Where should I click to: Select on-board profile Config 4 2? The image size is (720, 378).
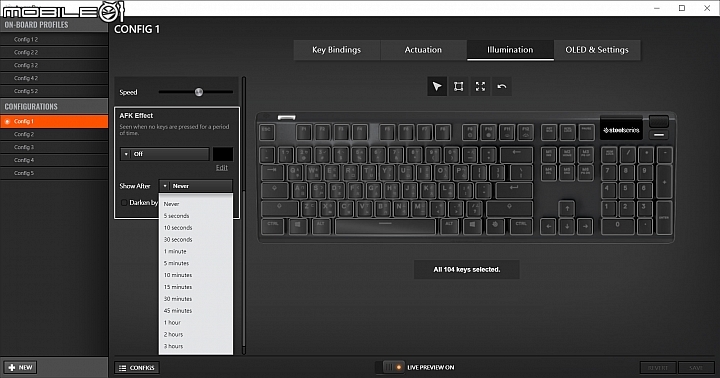tap(54, 78)
